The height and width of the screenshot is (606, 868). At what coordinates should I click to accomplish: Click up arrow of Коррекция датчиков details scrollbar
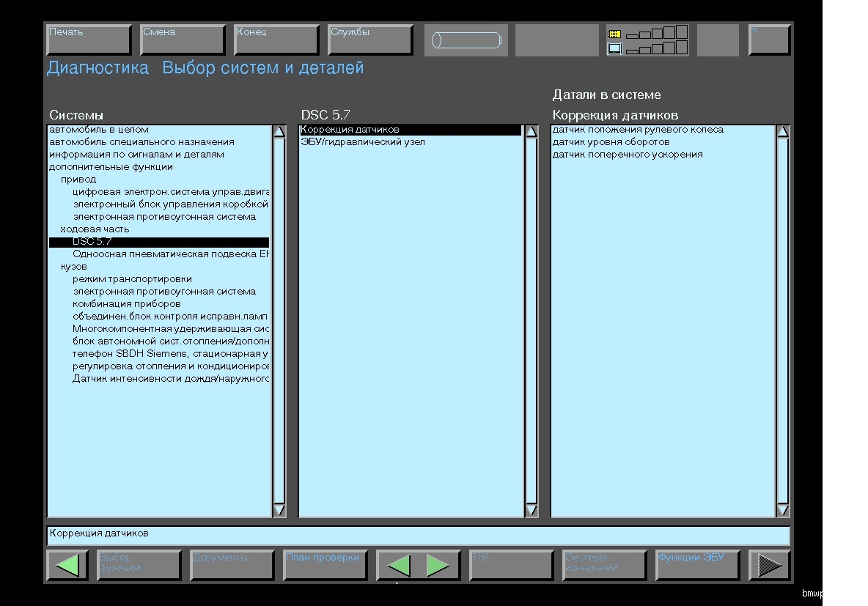pos(783,132)
